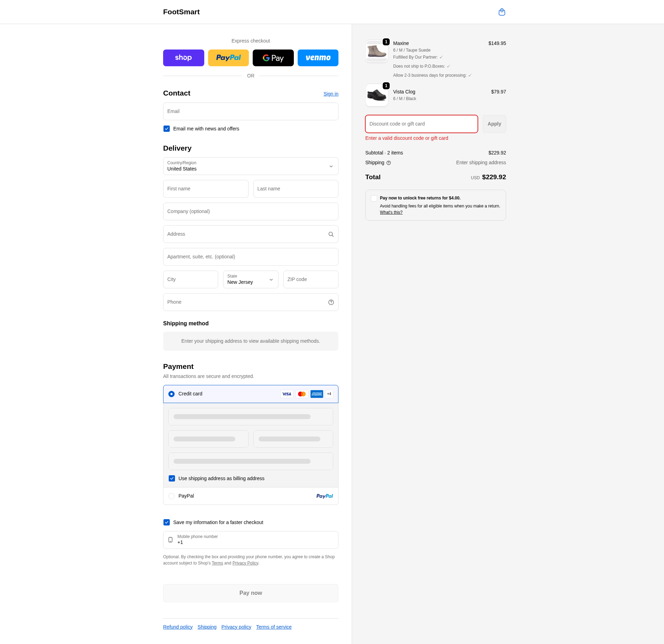The width and height of the screenshot is (664, 644).
Task: Click the address search magnifier icon
Action: point(331,234)
